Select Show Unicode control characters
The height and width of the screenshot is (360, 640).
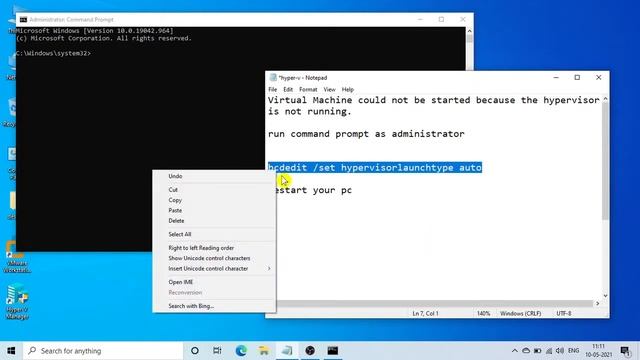(x=214, y=258)
